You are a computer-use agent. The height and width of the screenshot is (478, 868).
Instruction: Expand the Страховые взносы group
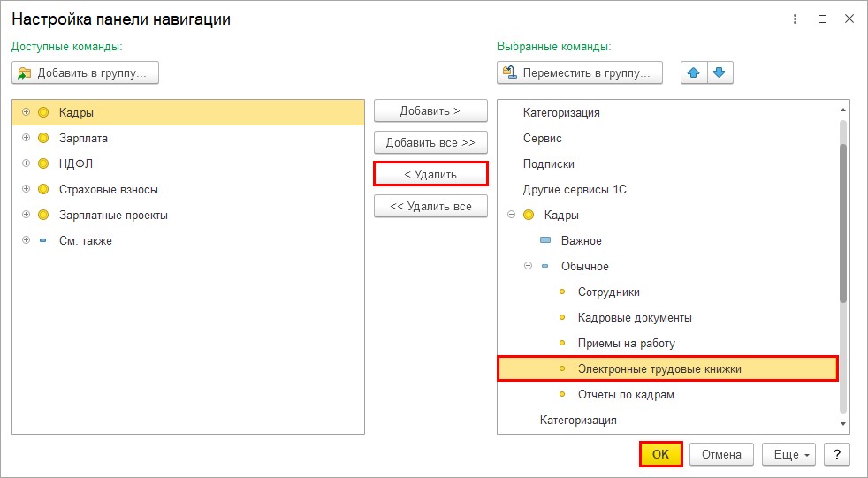(26, 189)
